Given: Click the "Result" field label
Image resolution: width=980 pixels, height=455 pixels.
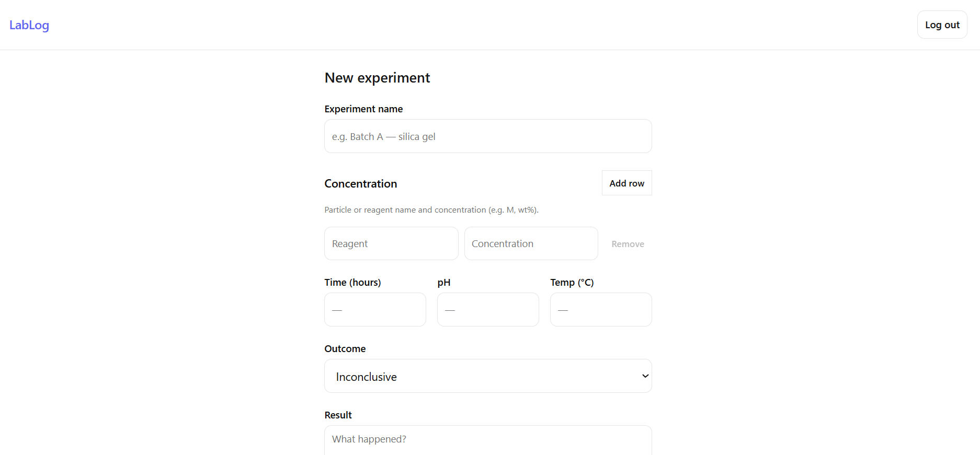Looking at the screenshot, I should point(338,415).
